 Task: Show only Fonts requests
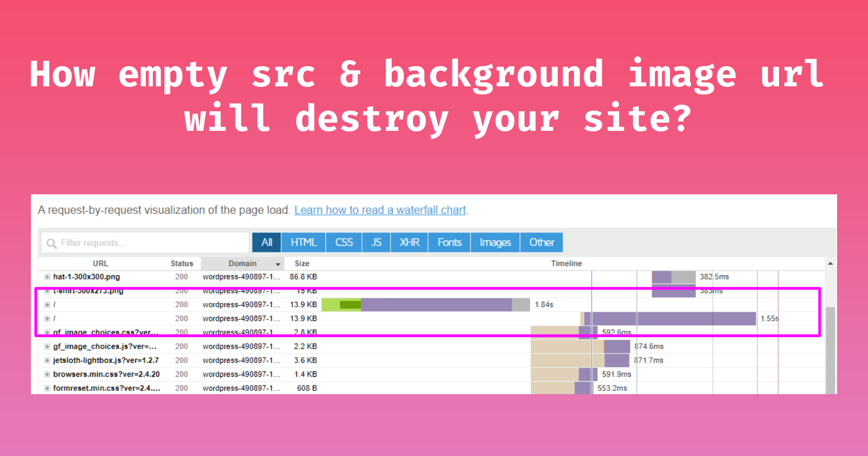point(450,243)
